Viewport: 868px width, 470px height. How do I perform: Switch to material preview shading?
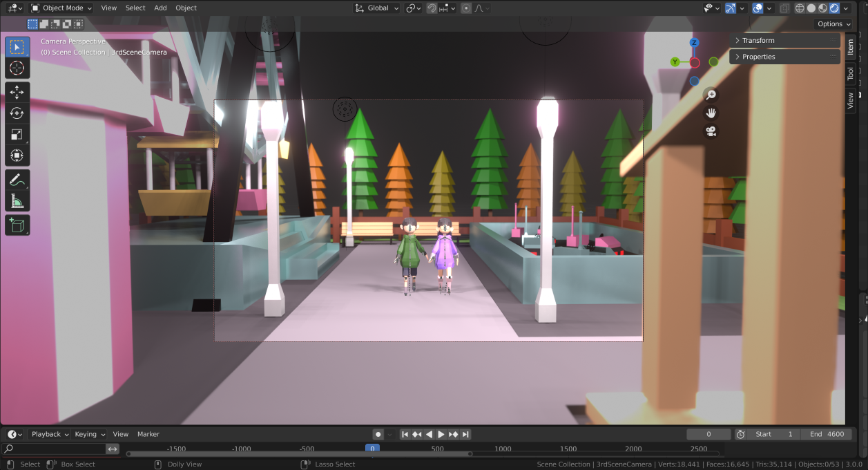(x=822, y=8)
